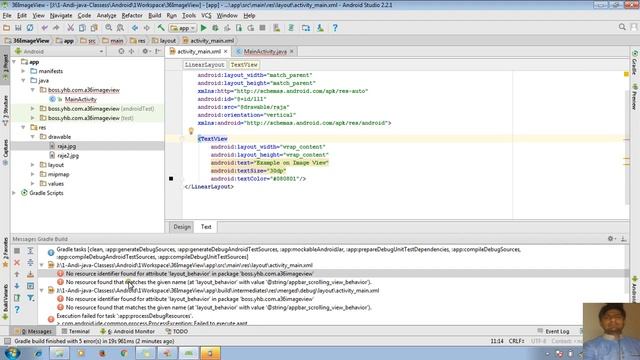Click the Cut scissors icon
This screenshot has height=360, width=640.
[70, 28]
